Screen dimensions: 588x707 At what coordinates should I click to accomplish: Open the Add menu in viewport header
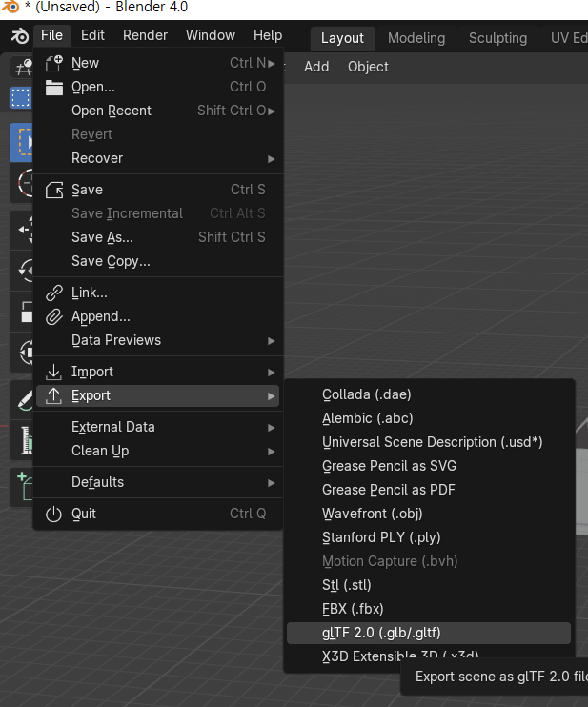[316, 67]
